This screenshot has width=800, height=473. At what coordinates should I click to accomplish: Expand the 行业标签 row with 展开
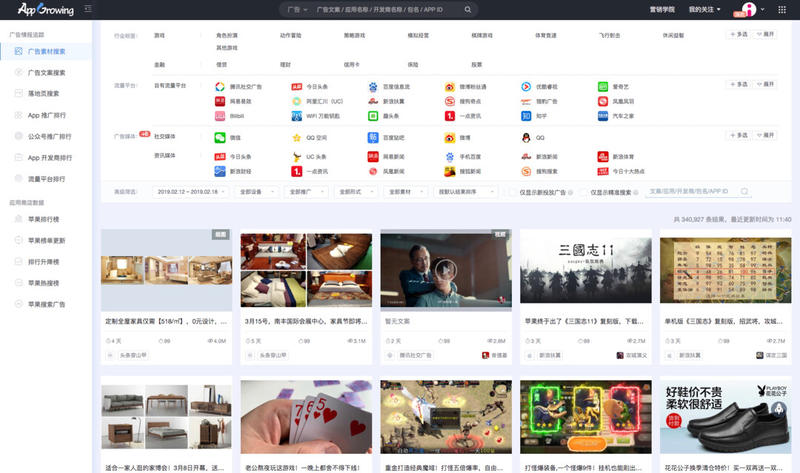click(x=766, y=34)
